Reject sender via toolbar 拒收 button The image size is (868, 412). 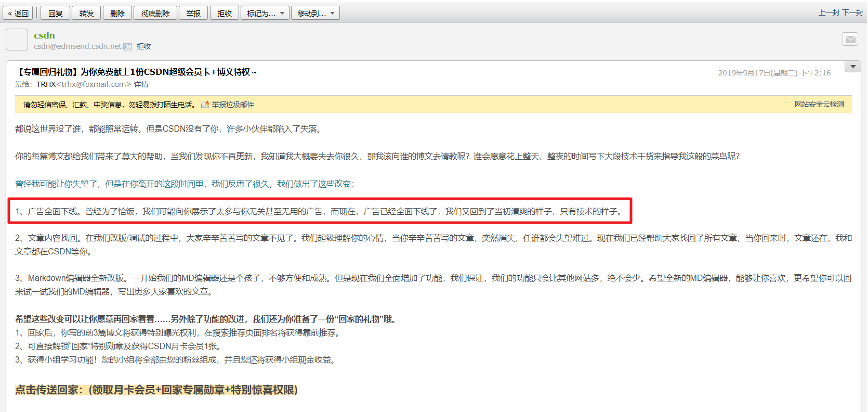pyautogui.click(x=225, y=13)
